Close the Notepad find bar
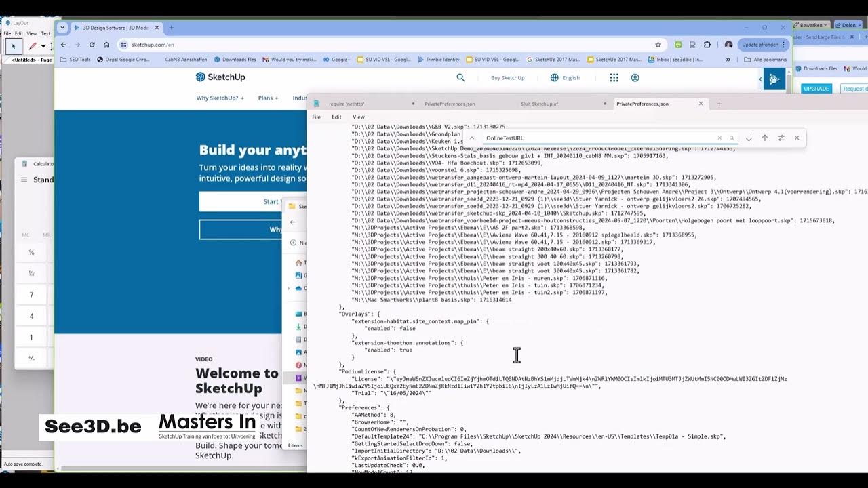Image resolution: width=868 pixels, height=488 pixels. click(x=797, y=138)
